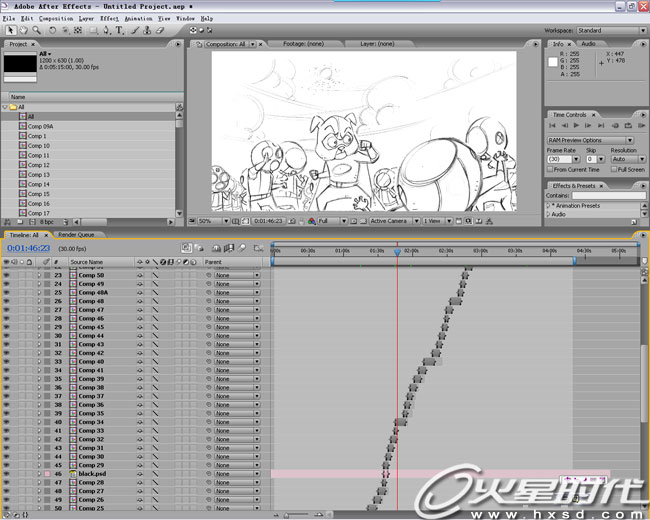The image size is (650, 520).
Task: Open the Active Camera dropdown
Action: tap(395, 221)
